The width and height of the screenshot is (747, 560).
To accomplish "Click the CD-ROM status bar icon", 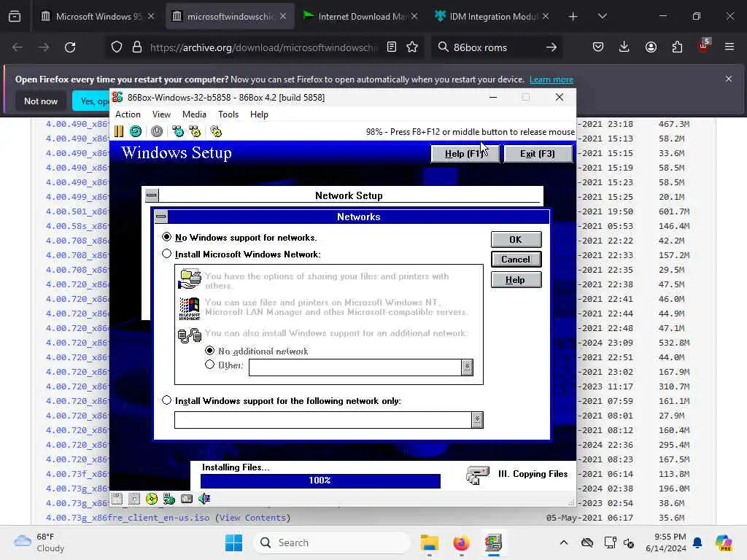I will tap(152, 499).
